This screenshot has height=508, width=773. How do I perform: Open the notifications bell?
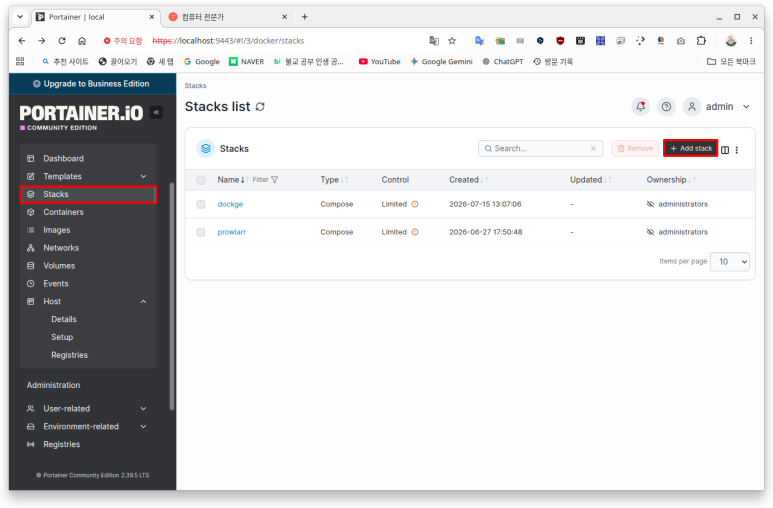pos(640,107)
